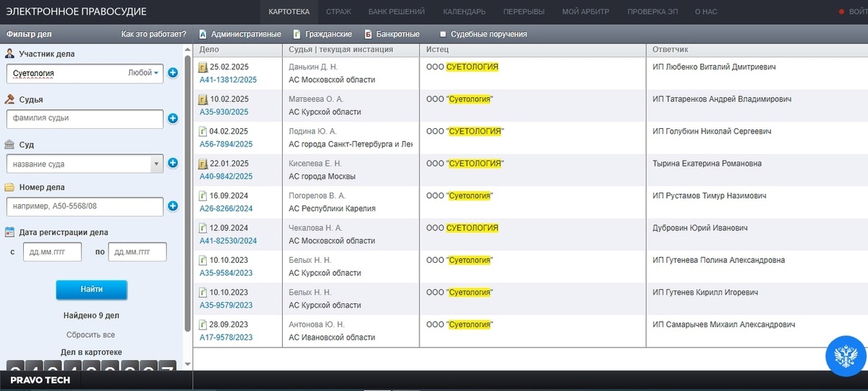Open the КАРТОТЕКА tab
The height and width of the screenshot is (391, 868).
coord(289,12)
